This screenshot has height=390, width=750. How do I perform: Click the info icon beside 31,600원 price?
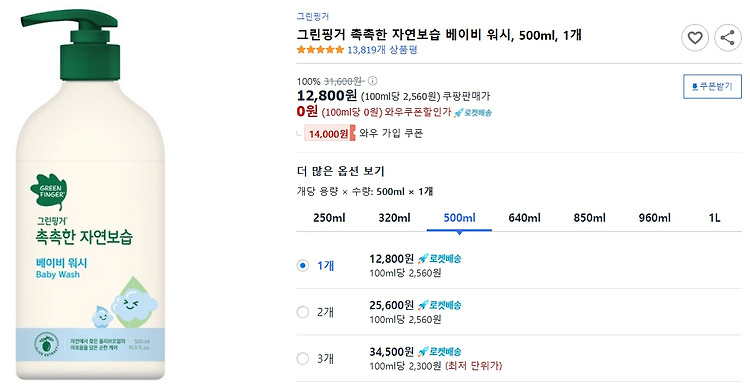(373, 81)
